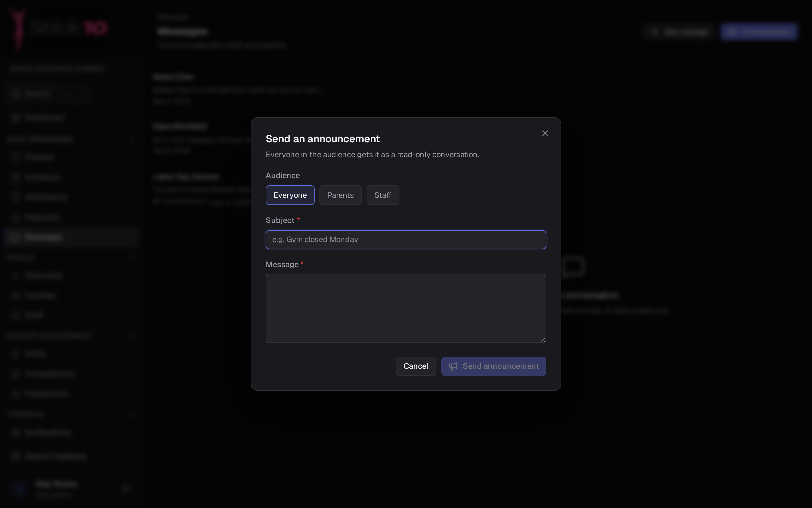Choose Parents as the audience
This screenshot has height=508, width=812.
click(x=340, y=195)
